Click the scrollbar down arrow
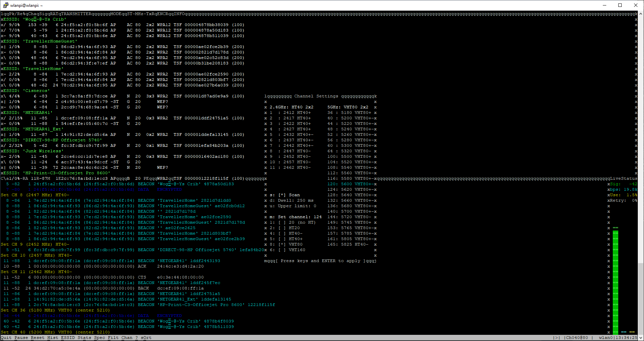The width and height of the screenshot is (644, 341). tap(641, 338)
